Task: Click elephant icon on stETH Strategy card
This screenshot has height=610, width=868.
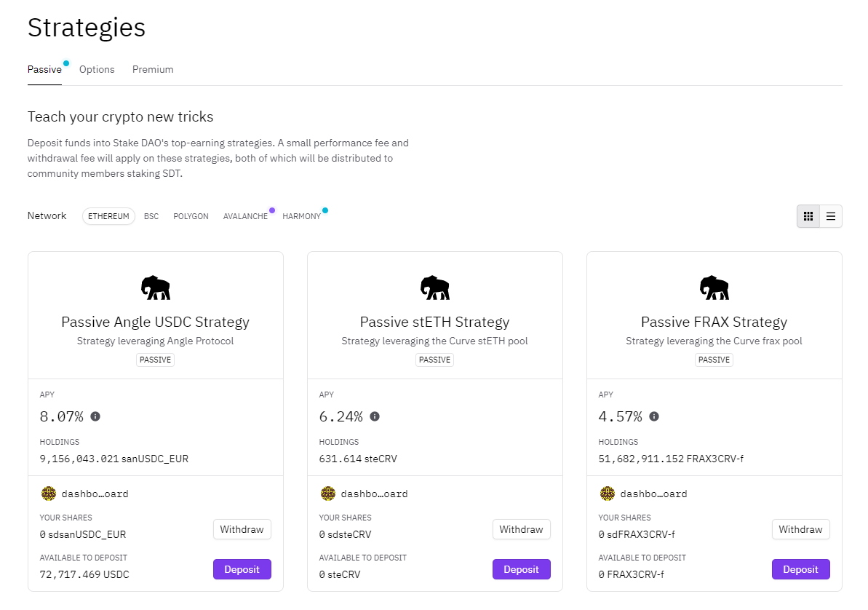Action: point(434,288)
